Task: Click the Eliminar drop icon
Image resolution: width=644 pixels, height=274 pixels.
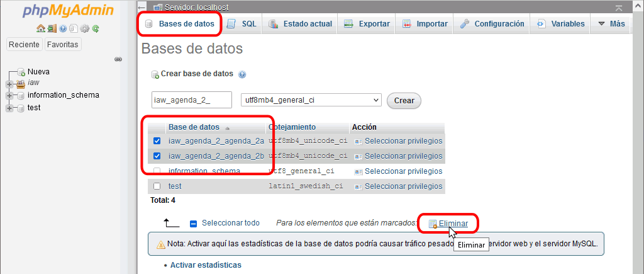Action: click(433, 224)
